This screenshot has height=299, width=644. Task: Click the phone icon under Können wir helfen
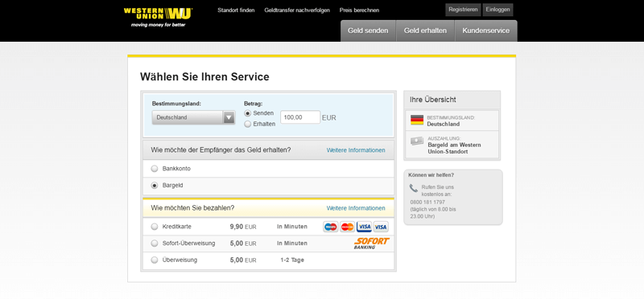pos(414,189)
